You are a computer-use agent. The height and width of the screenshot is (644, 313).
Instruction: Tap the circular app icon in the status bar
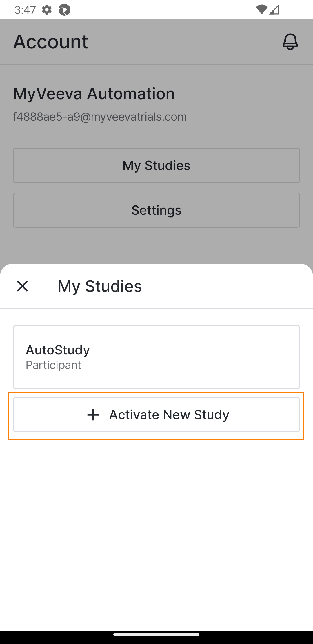tap(64, 10)
